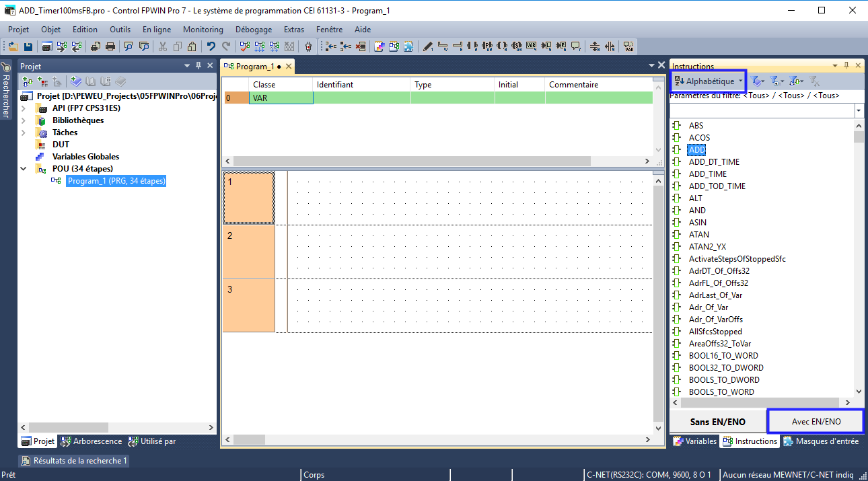
Task: Click the Save project floppy disk icon
Action: coord(28,46)
